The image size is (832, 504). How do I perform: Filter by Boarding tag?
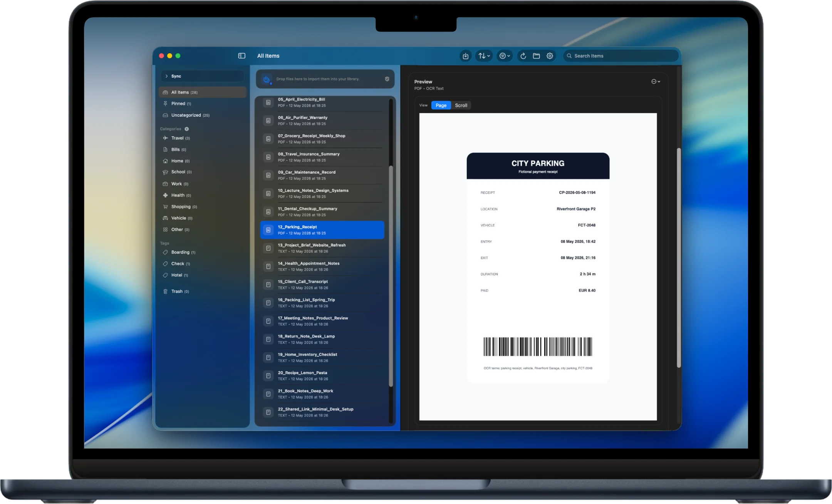click(203, 252)
